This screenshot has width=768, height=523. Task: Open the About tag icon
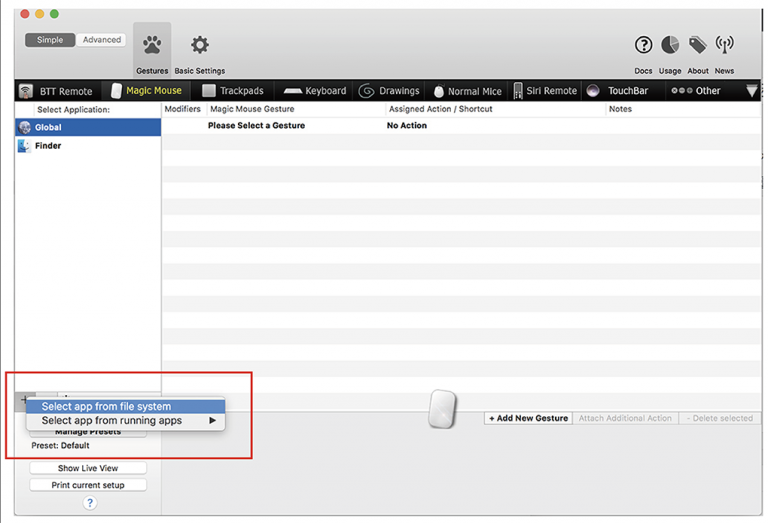pyautogui.click(x=697, y=45)
